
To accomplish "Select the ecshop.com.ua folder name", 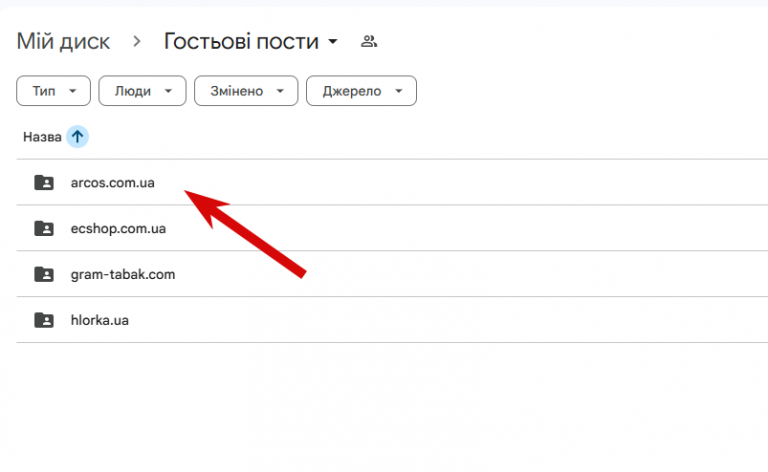I will coord(118,229).
